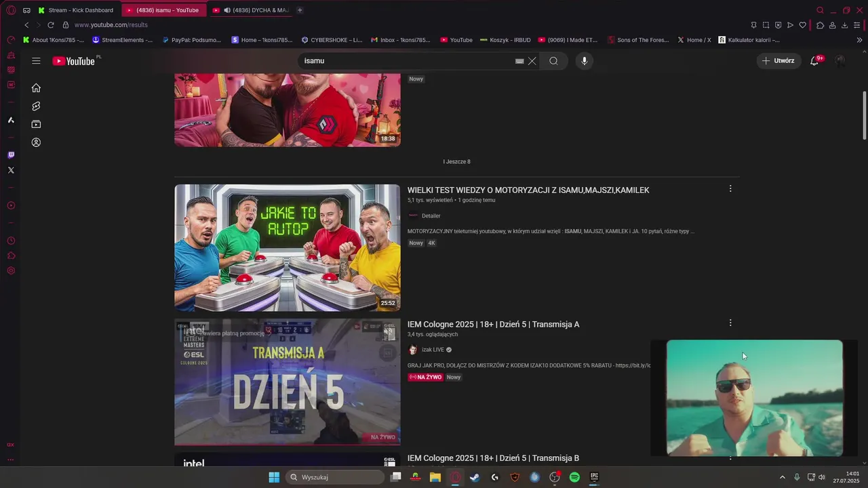Show hidden bookmarks with double chevron
This screenshot has height=488, width=868.
[x=860, y=40]
